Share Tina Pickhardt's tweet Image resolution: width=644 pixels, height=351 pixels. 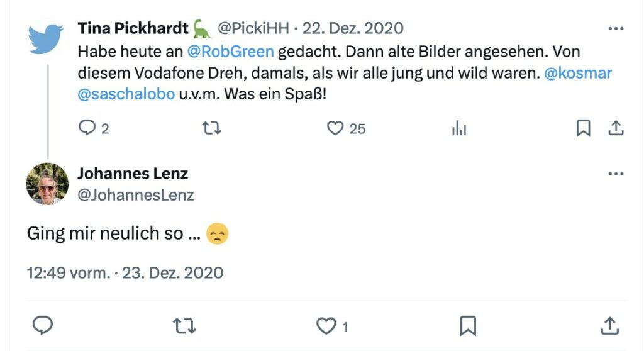point(616,128)
